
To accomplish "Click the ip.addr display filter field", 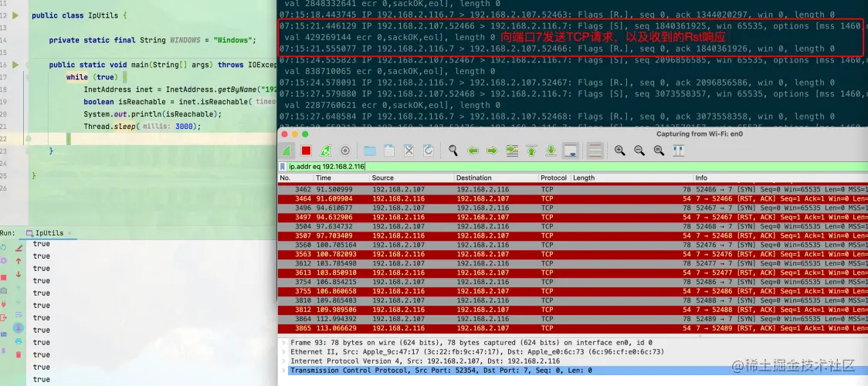I will 576,167.
